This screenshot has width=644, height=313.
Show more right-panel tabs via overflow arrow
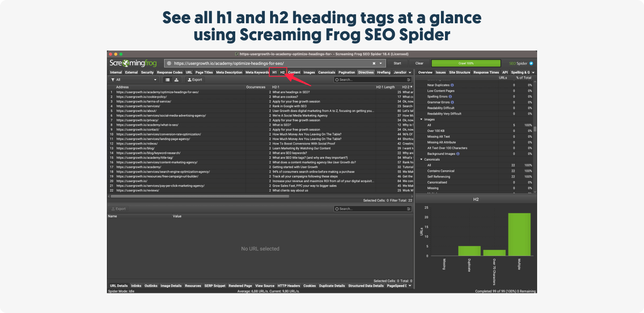pos(533,72)
